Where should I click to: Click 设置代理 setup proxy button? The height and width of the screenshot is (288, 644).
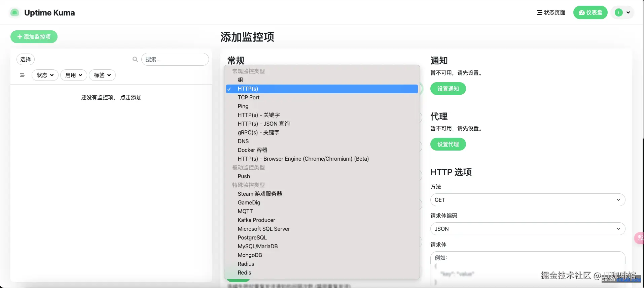click(448, 144)
